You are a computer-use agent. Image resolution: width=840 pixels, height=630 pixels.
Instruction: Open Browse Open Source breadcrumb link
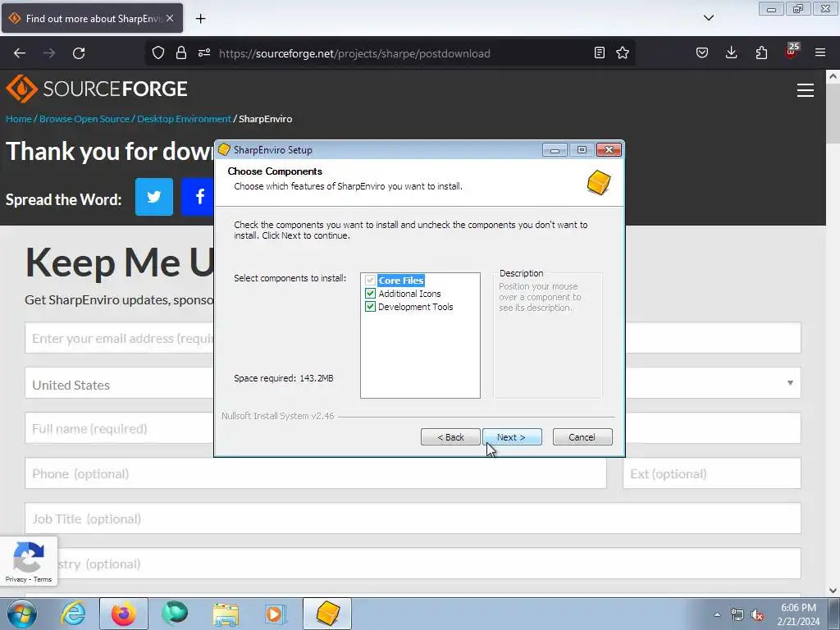(84, 119)
